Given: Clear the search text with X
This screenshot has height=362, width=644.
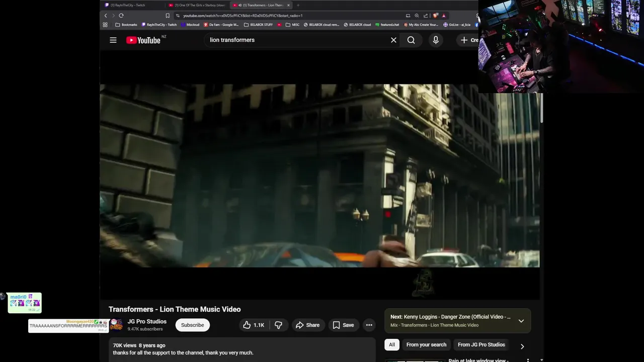Looking at the screenshot, I should tap(393, 40).
